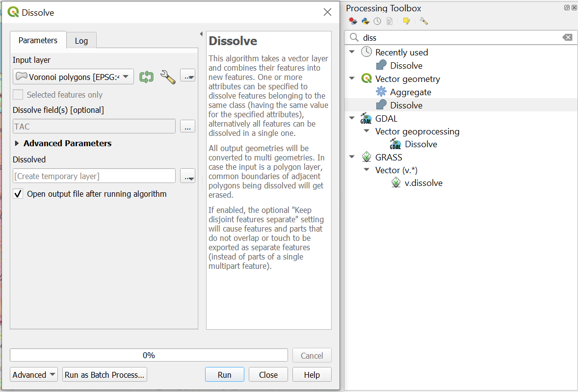This screenshot has height=392, width=578.
Task: Open the Python Scripts icon in the toolbox
Action: coord(365,21)
